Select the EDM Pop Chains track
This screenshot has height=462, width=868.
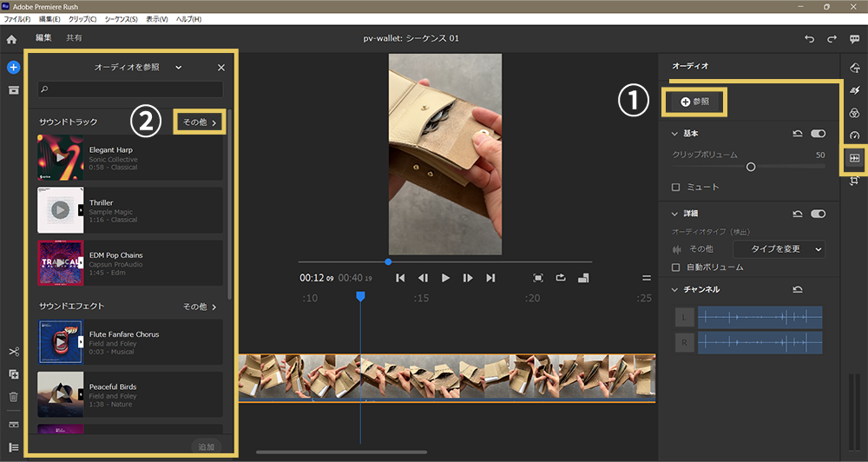(x=130, y=263)
